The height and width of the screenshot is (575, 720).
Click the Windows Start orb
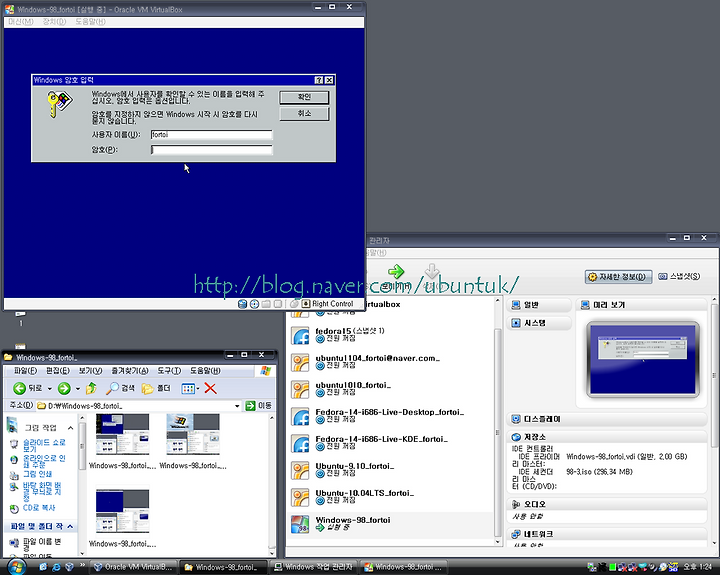coord(16,567)
